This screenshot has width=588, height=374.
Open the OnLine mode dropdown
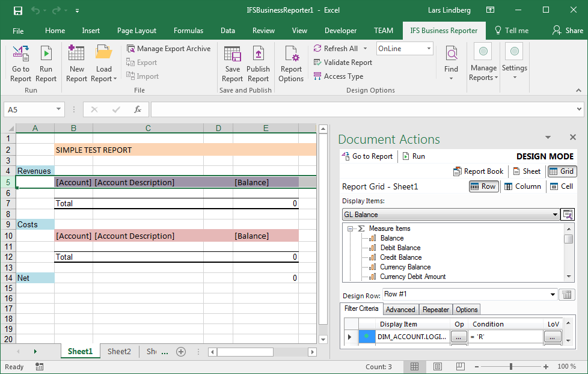click(x=429, y=49)
